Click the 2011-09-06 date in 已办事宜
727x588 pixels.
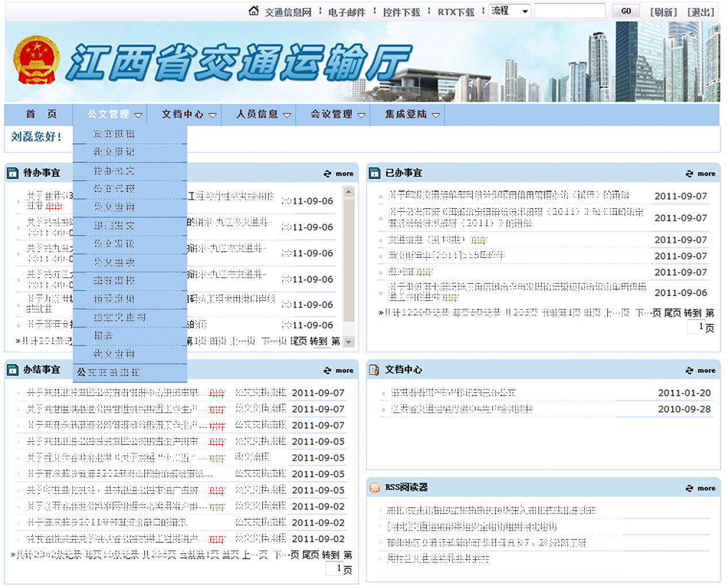[x=681, y=293]
